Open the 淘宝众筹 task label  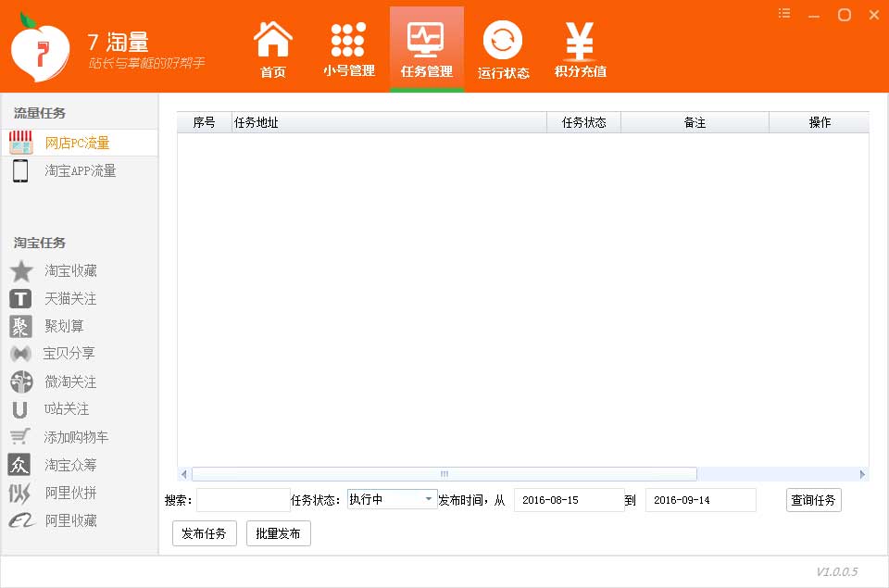(x=71, y=465)
